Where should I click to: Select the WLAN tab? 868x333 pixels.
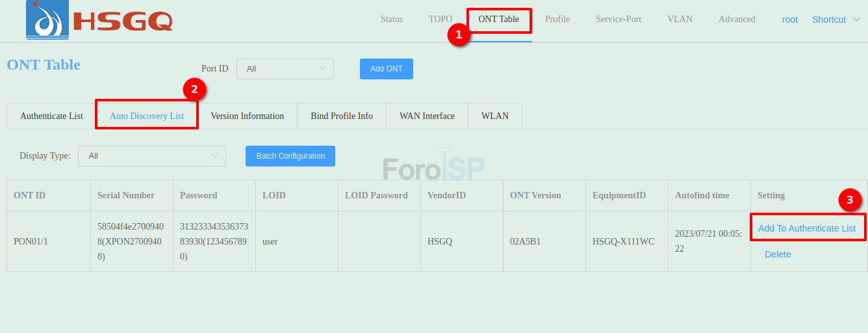(494, 116)
